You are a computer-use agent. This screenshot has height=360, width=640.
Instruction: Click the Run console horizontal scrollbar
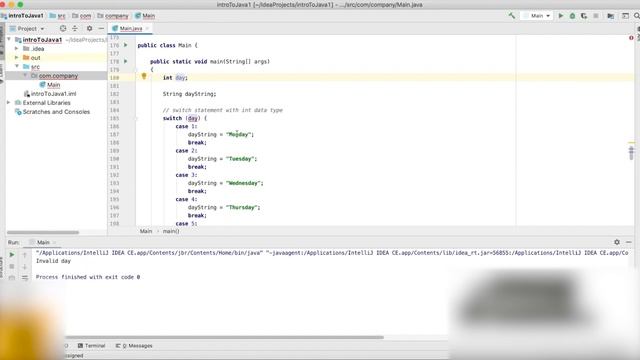(224, 337)
